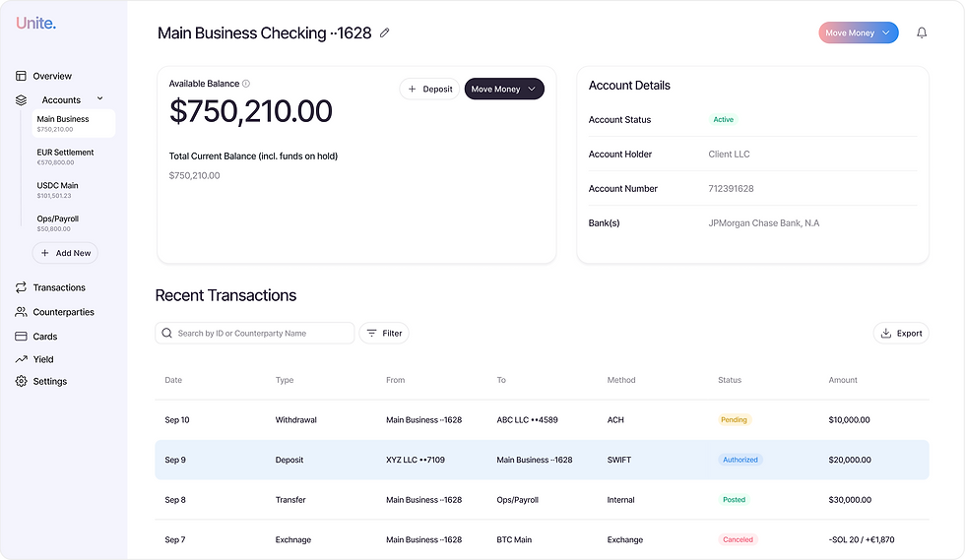Click JPMorgan Chase Bank, N.A

pos(764,223)
